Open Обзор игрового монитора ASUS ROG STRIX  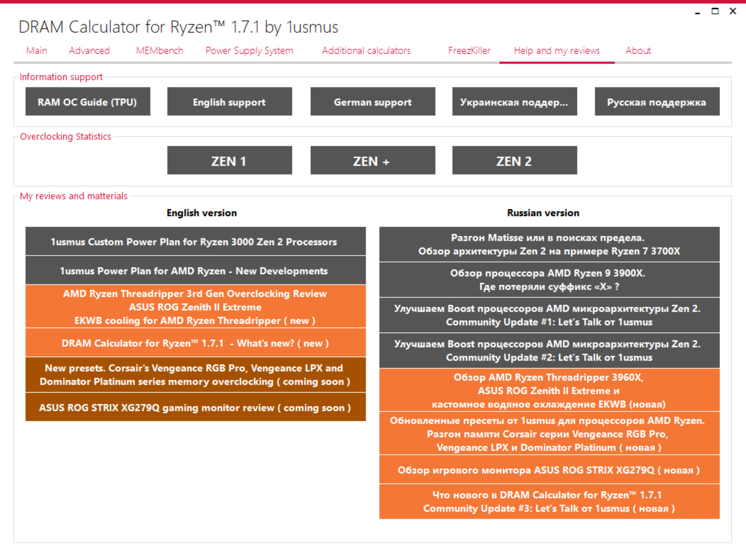(549, 470)
